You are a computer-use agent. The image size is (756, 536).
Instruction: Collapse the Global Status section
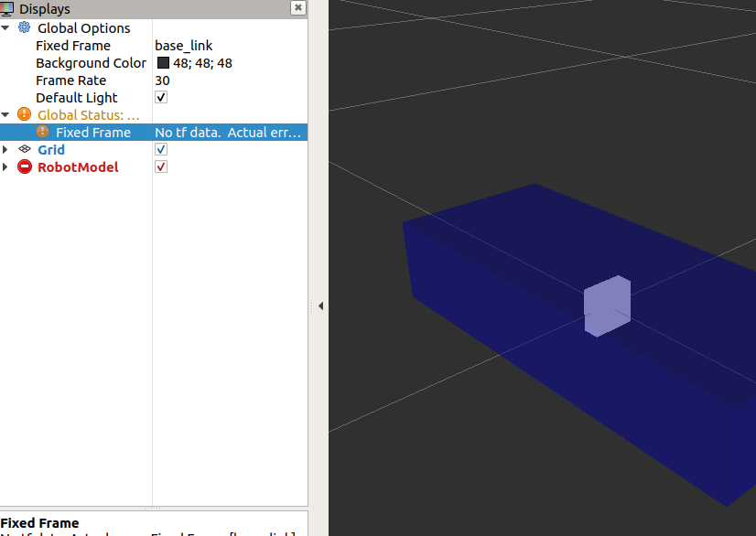pos(7,114)
